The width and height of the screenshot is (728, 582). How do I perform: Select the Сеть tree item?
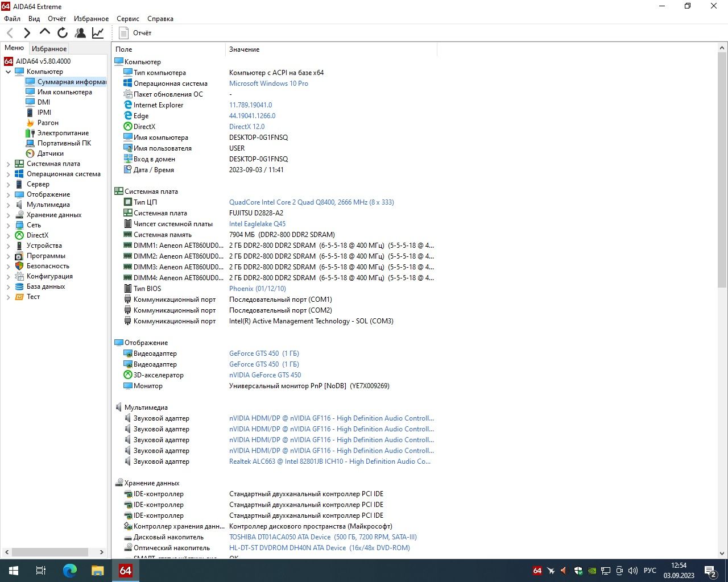pos(34,225)
